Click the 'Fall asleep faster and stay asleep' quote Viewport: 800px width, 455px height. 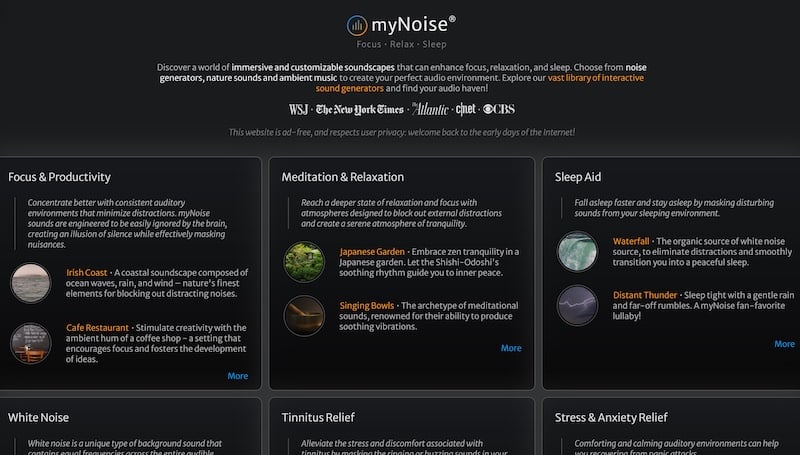click(674, 208)
